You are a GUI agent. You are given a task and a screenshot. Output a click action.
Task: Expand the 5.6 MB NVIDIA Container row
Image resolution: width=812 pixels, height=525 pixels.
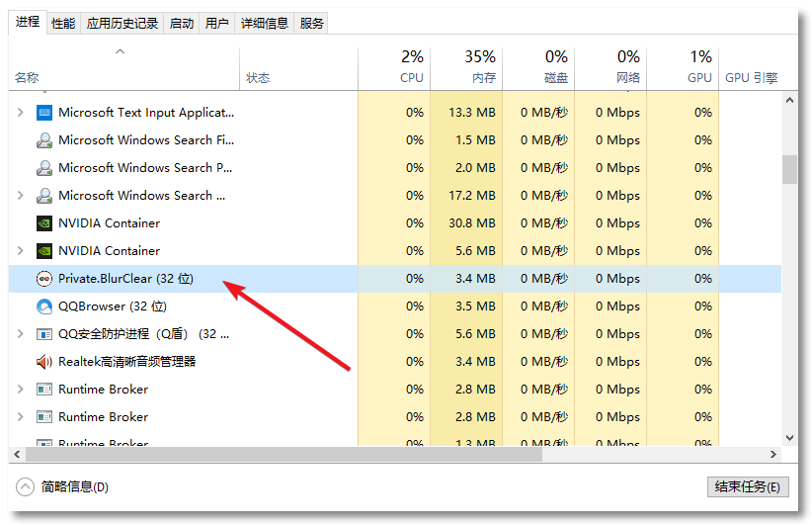click(x=20, y=251)
